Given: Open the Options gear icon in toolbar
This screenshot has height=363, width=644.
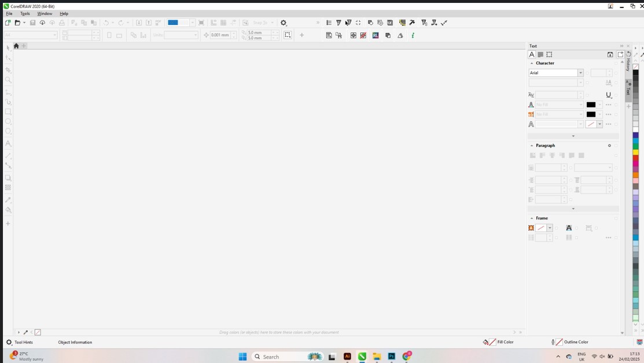Looking at the screenshot, I should pos(284,23).
